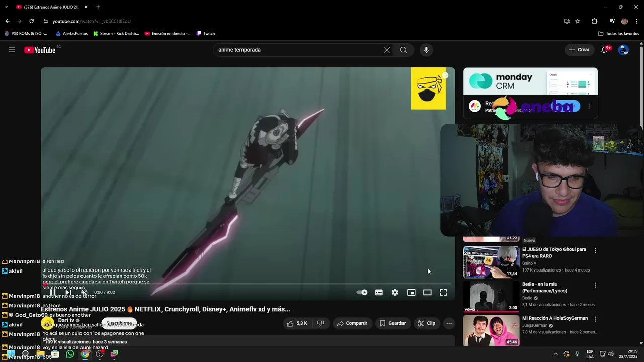Open the Twitch bookmark
The image size is (644, 362).
pyautogui.click(x=206, y=34)
